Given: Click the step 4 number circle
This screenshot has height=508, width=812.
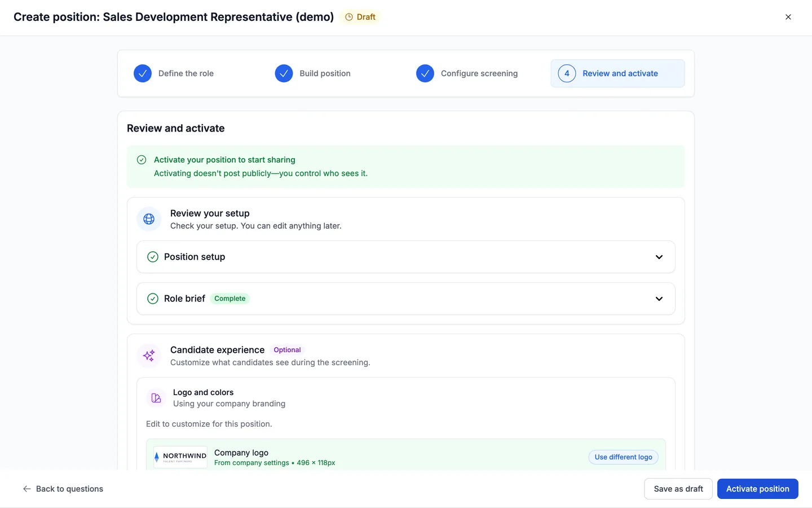Looking at the screenshot, I should (567, 73).
